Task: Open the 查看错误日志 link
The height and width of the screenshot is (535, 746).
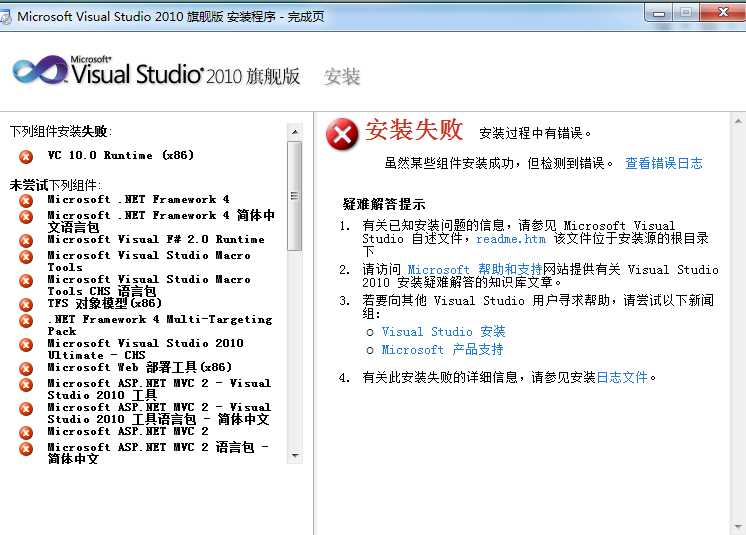Action: tap(664, 163)
